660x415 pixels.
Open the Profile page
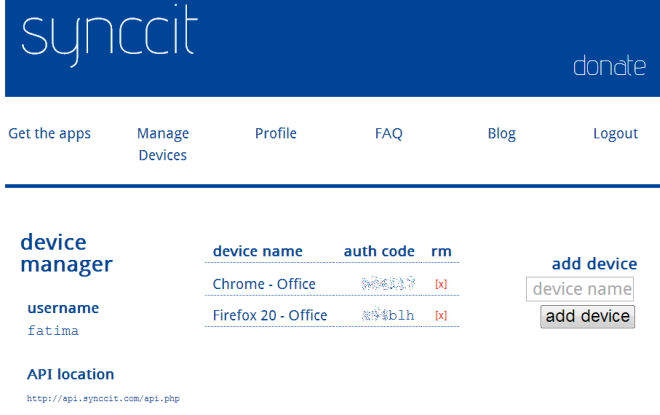pyautogui.click(x=276, y=133)
